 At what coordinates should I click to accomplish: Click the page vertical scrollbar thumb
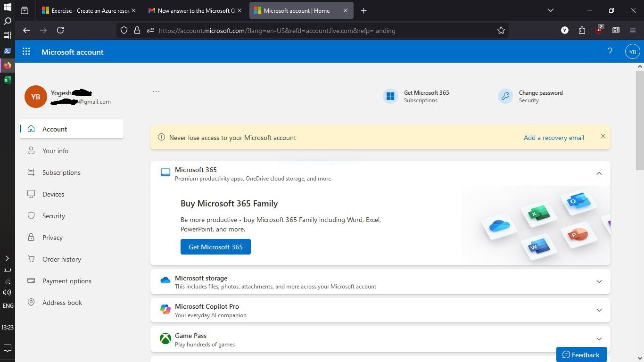[640, 121]
